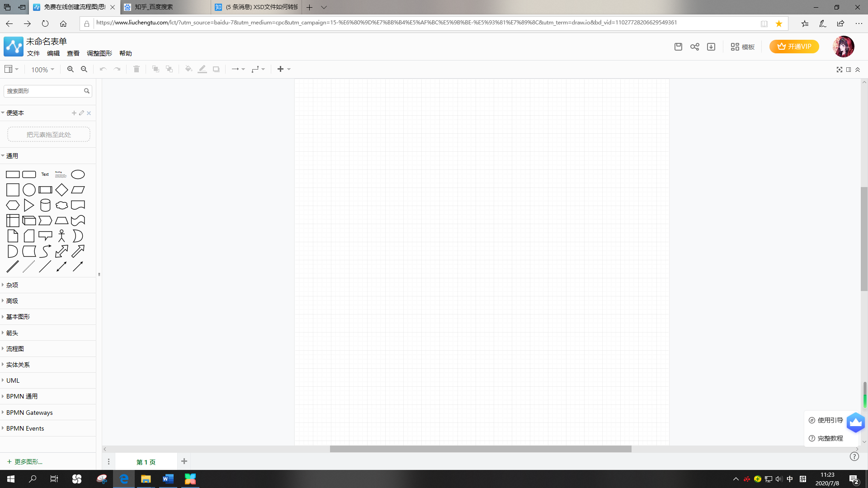The height and width of the screenshot is (488, 868).
Task: Click the share icon in header
Action: [x=695, y=47]
